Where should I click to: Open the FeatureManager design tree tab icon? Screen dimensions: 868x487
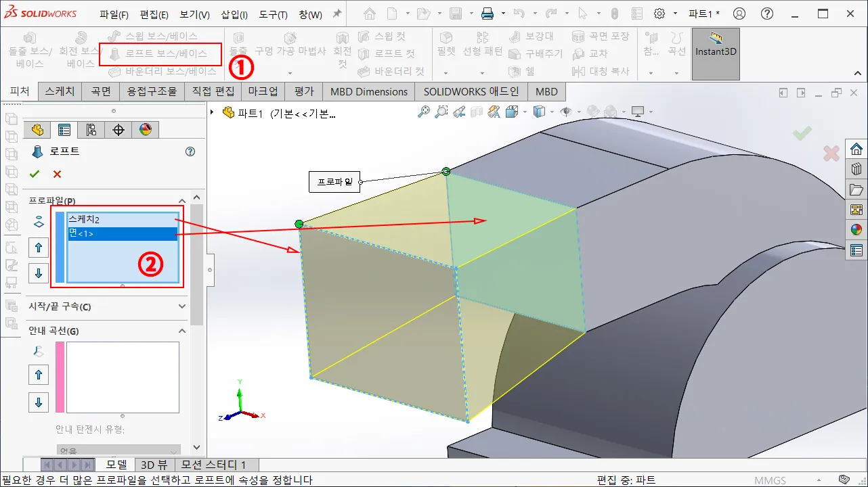coord(37,130)
